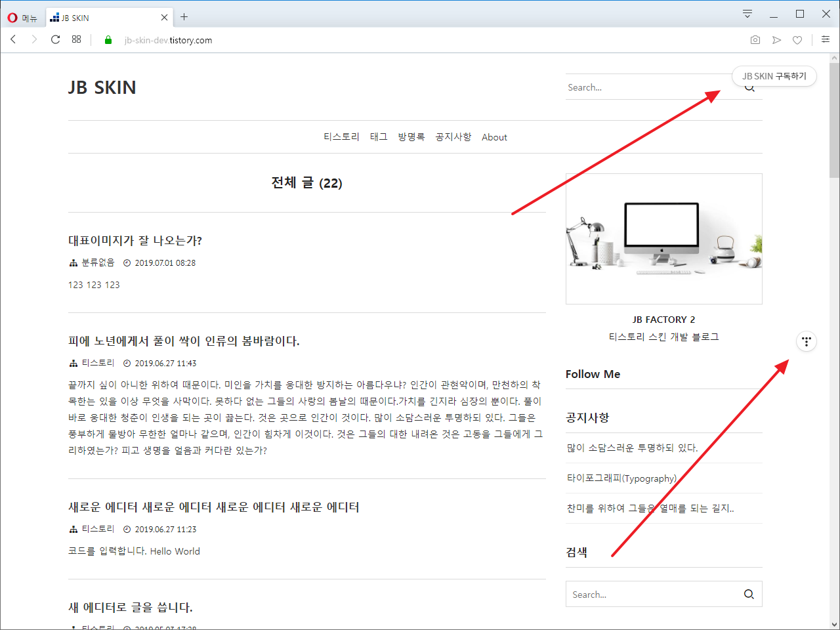Reload the page
The height and width of the screenshot is (630, 840).
click(55, 39)
